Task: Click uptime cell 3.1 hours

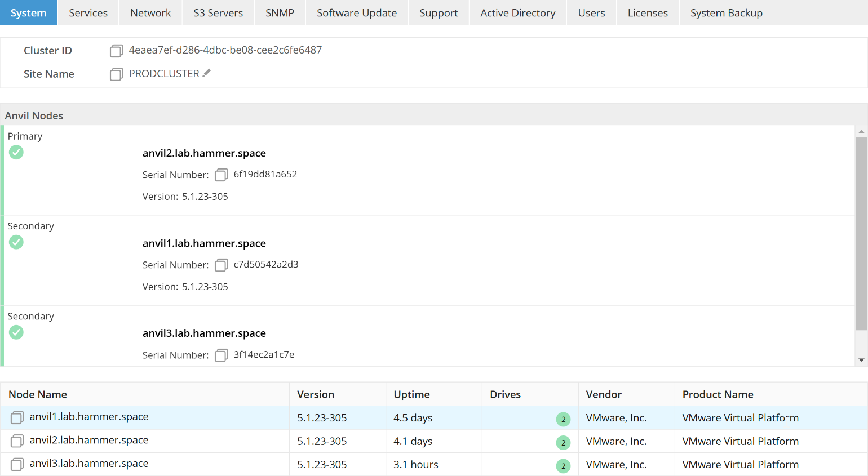Action: pyautogui.click(x=416, y=465)
